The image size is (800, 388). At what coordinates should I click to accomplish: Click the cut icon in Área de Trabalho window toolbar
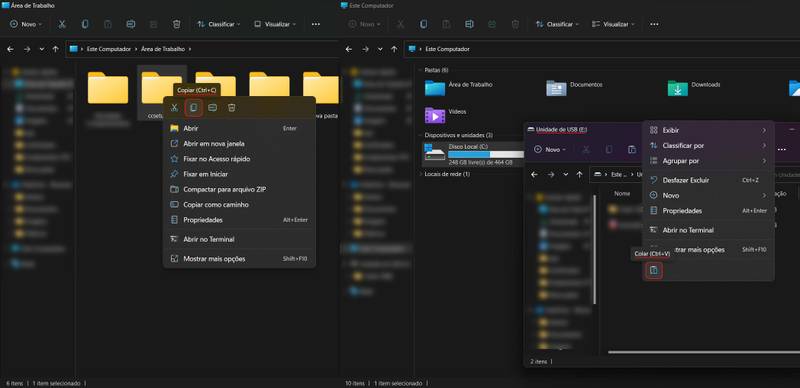pos(62,24)
